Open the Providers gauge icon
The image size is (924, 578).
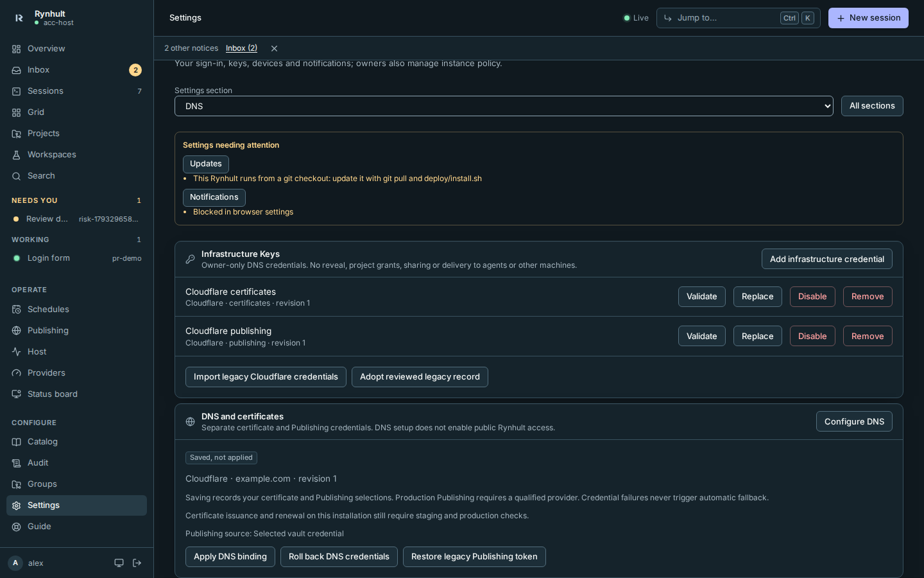click(x=17, y=373)
